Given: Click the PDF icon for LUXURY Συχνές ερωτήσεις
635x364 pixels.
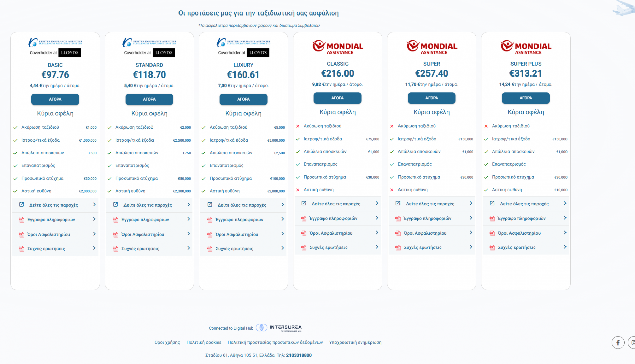Looking at the screenshot, I should coord(210,249).
